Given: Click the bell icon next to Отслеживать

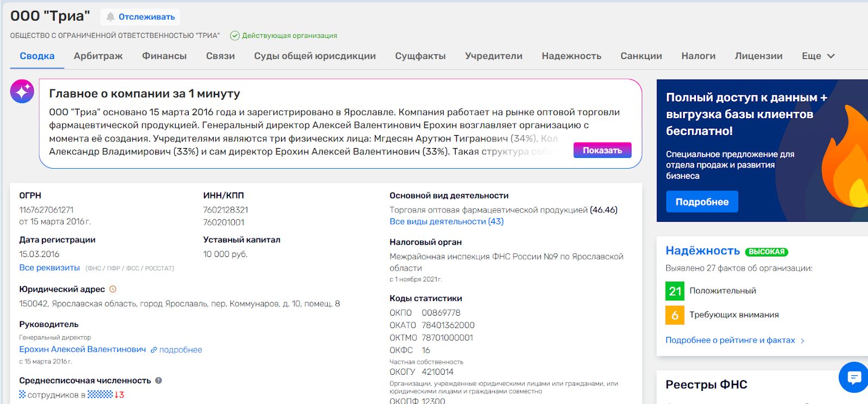Looking at the screenshot, I should (x=111, y=17).
